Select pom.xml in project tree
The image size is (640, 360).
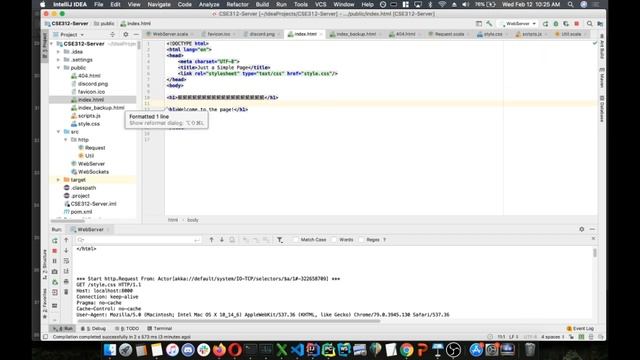[x=81, y=212]
